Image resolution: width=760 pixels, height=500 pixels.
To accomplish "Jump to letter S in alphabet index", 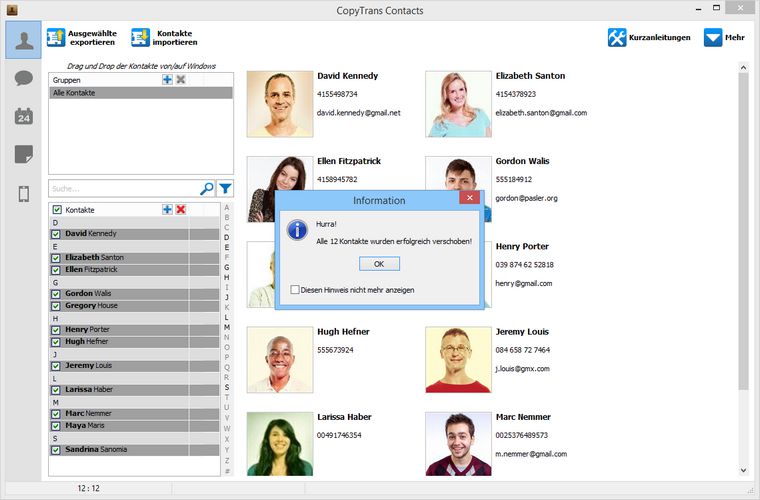I will (226, 388).
